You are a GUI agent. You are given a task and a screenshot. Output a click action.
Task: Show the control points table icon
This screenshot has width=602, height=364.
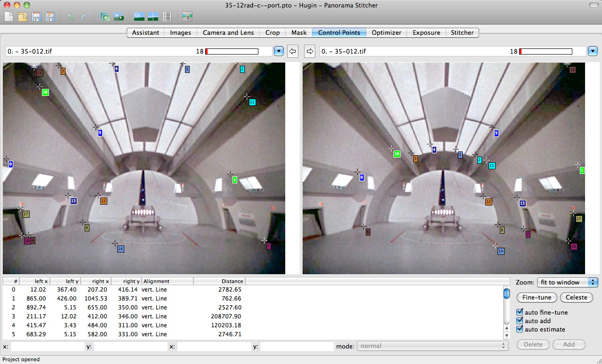[x=166, y=17]
